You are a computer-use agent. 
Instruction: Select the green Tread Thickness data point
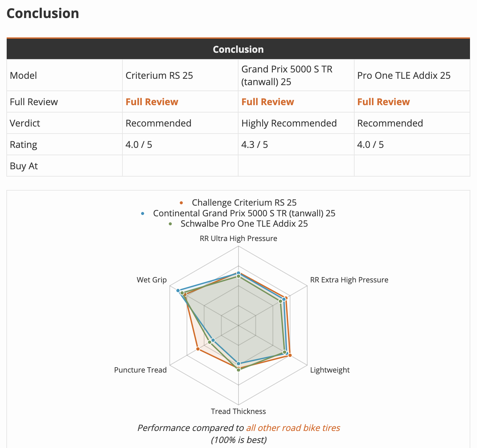[x=238, y=370]
